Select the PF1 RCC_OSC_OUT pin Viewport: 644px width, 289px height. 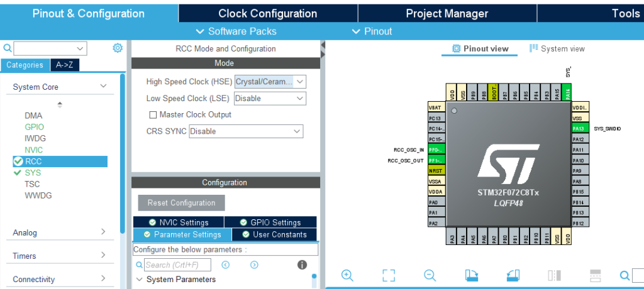436,160
